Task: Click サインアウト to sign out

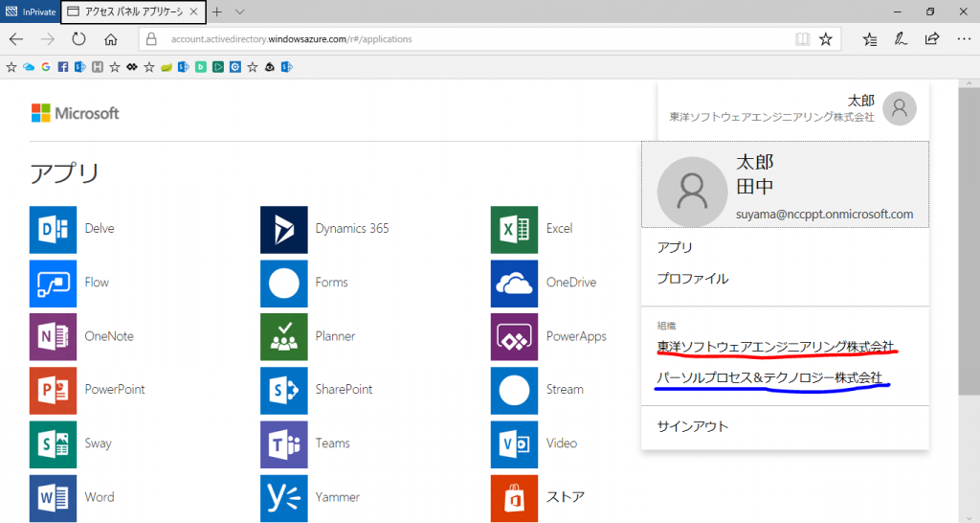Action: point(693,426)
